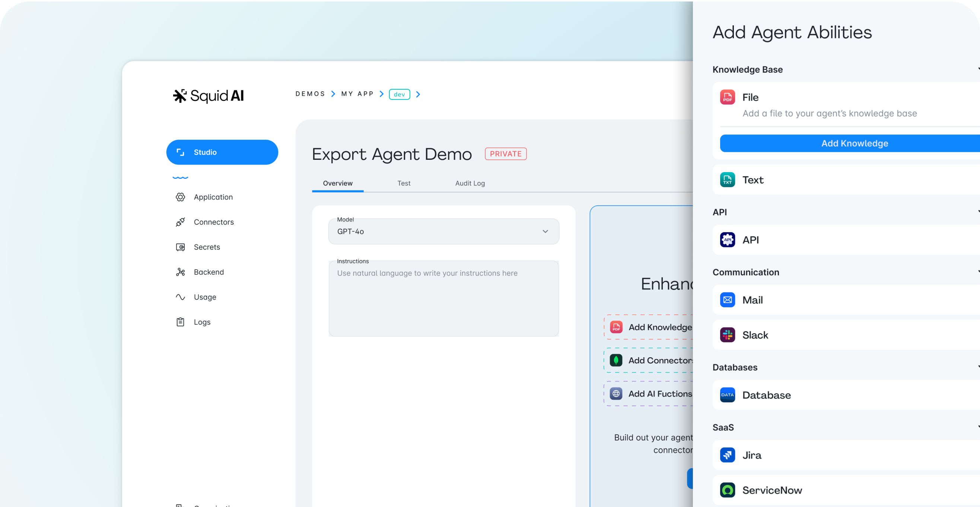Click the dev environment badge

pyautogui.click(x=399, y=94)
